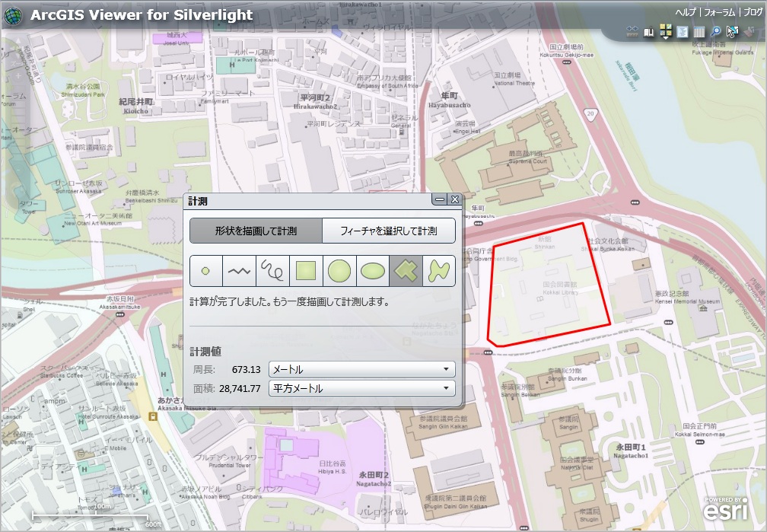Image resolution: width=767 pixels, height=532 pixels.
Task: Open the Bookmarks book icon
Action: pyautogui.click(x=648, y=32)
